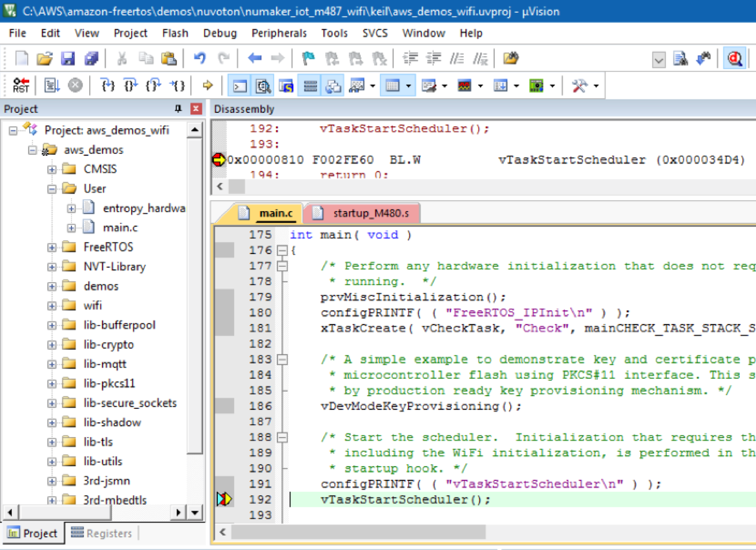Toggle the Registers Window display
This screenshot has height=550, width=756.
point(310,85)
